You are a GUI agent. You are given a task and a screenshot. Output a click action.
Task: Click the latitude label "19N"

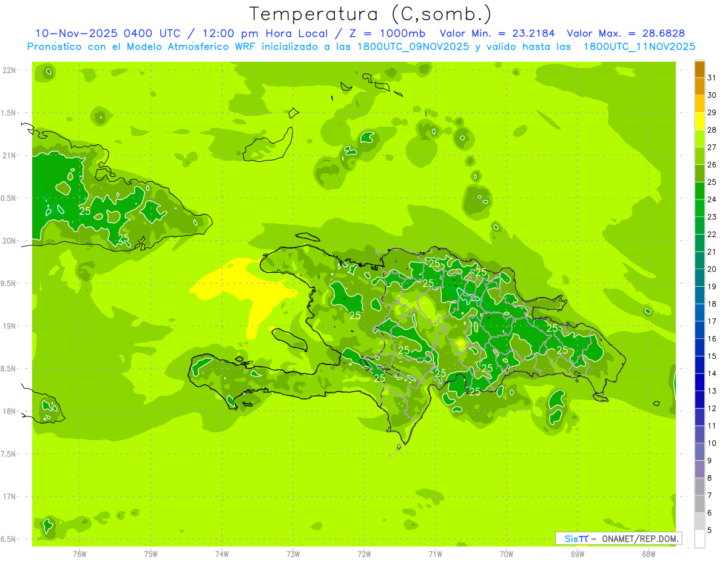(x=10, y=326)
